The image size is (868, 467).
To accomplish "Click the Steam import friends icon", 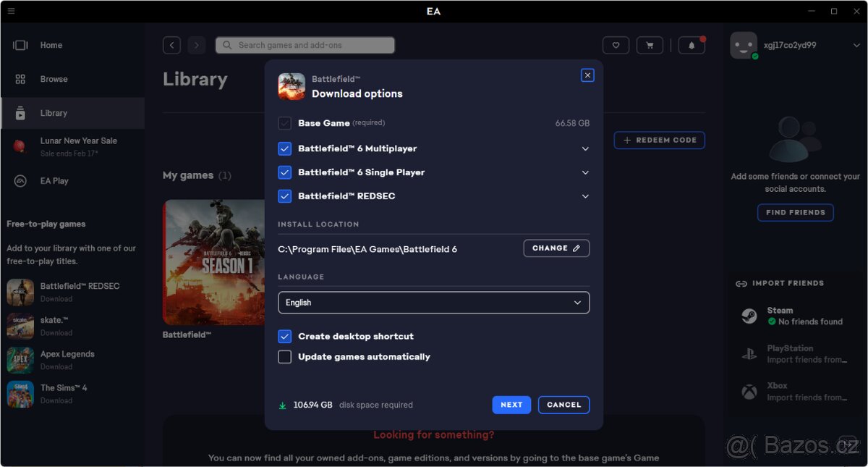I will (x=749, y=316).
